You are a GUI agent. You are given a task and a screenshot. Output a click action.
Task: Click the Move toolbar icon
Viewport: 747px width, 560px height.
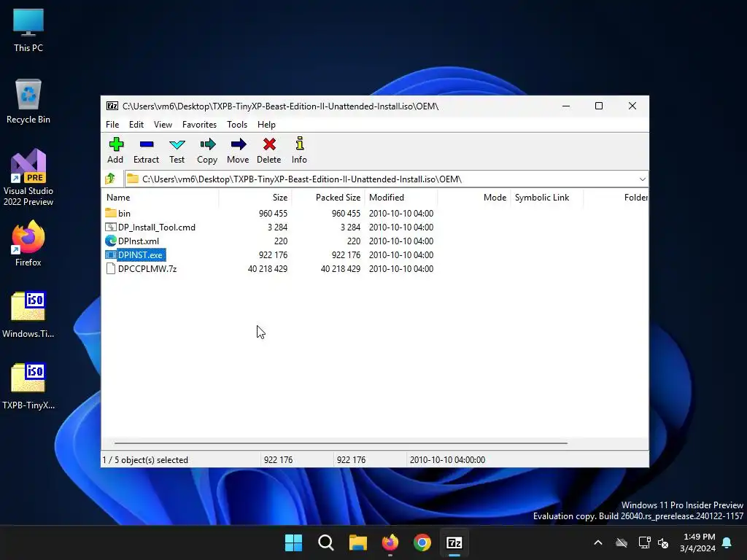click(x=239, y=144)
